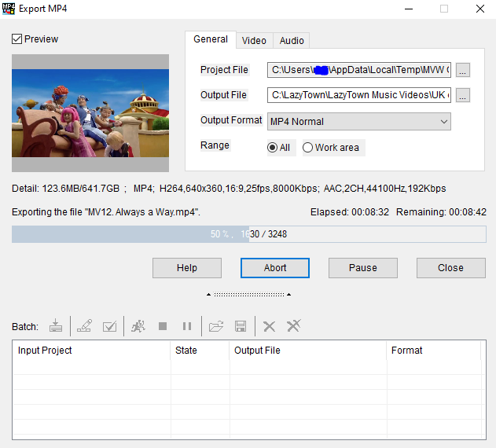
Task: Click the Output File path field
Action: tap(359, 95)
